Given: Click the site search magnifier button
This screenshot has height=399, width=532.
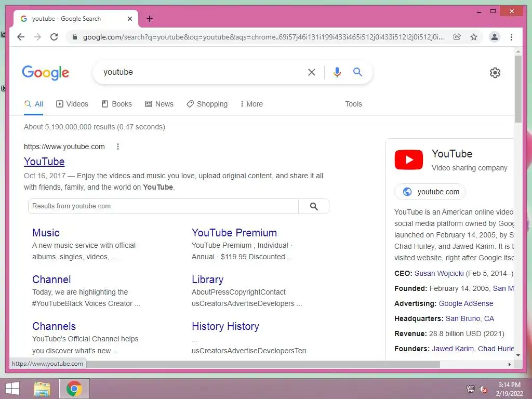Looking at the screenshot, I should point(314,206).
